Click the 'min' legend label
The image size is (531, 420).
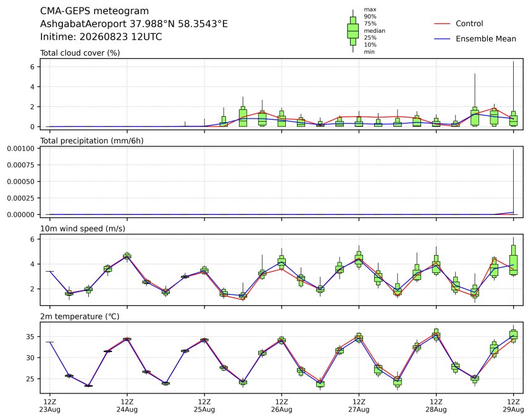click(369, 52)
